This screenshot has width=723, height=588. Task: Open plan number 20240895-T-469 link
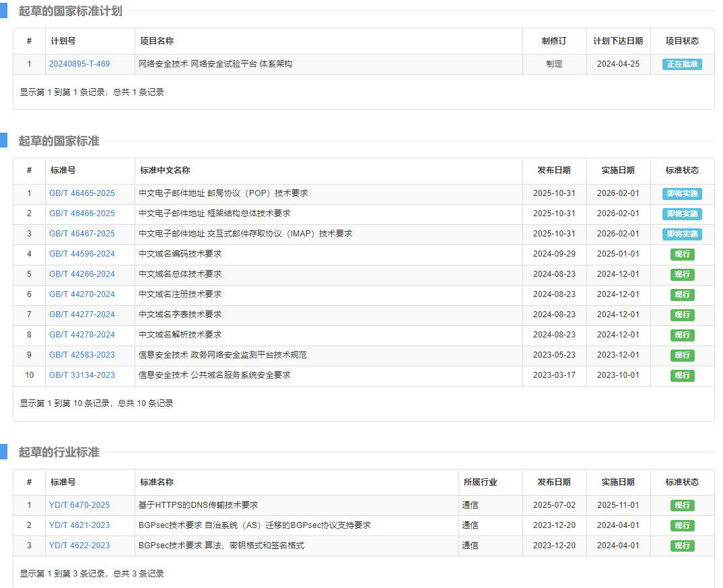[79, 64]
